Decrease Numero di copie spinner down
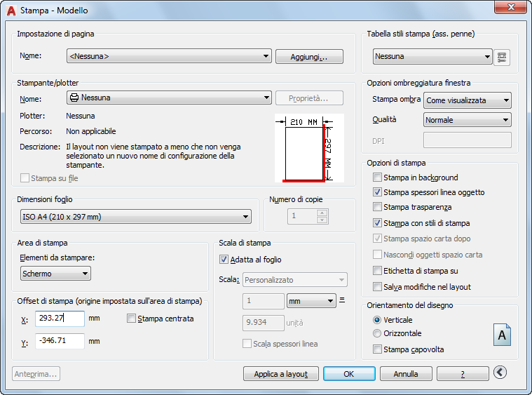Screen dimensions: 532x395 (x=322, y=220)
